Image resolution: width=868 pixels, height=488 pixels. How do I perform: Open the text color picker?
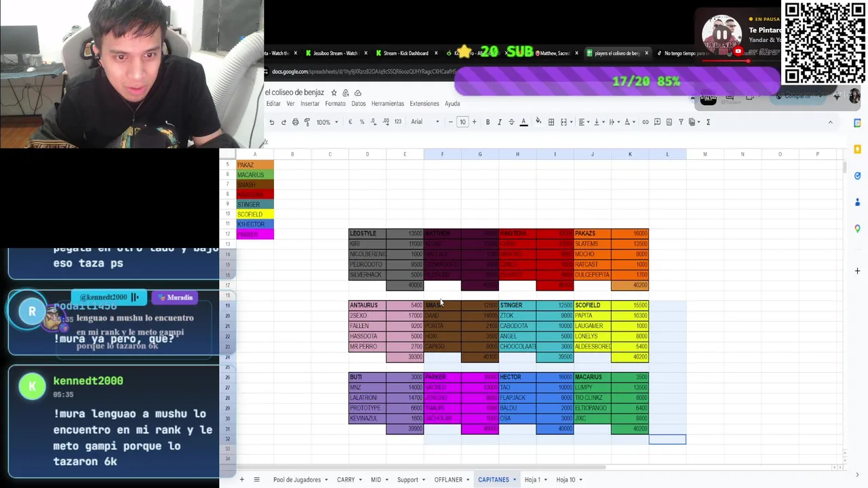point(524,122)
